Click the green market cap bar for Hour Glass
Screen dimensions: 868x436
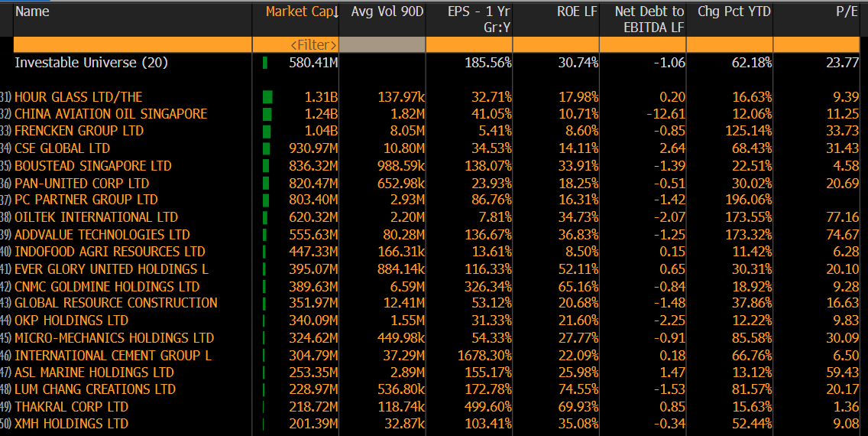click(268, 97)
